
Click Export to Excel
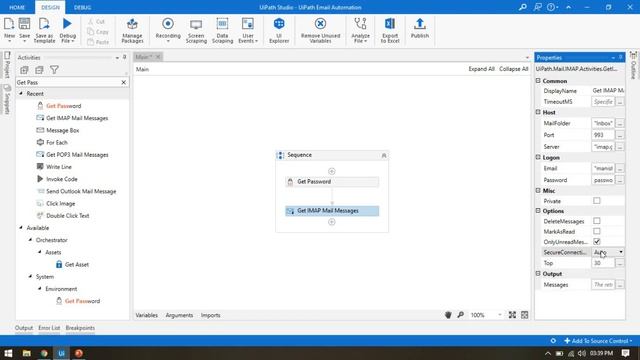coord(390,30)
